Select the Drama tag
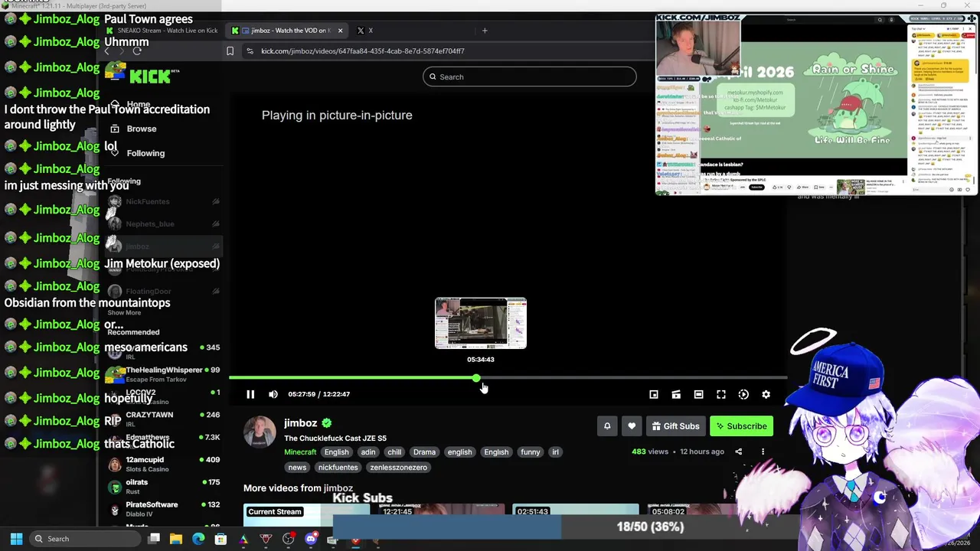Image resolution: width=980 pixels, height=551 pixels. click(424, 452)
